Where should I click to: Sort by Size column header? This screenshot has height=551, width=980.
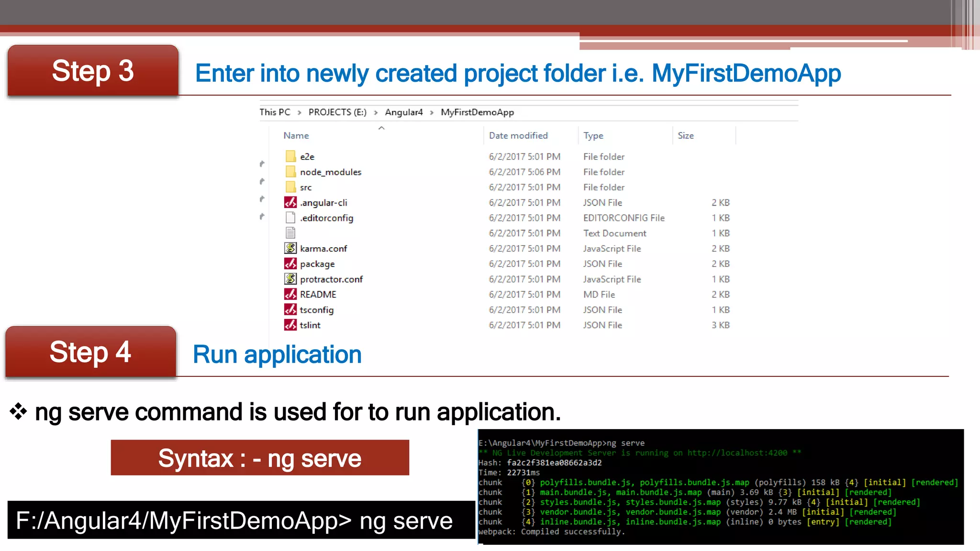pos(686,135)
